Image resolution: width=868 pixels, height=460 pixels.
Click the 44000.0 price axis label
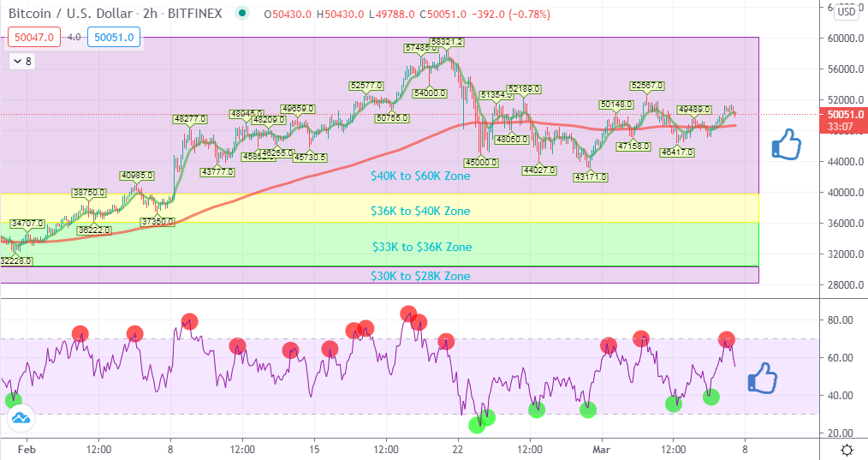845,162
